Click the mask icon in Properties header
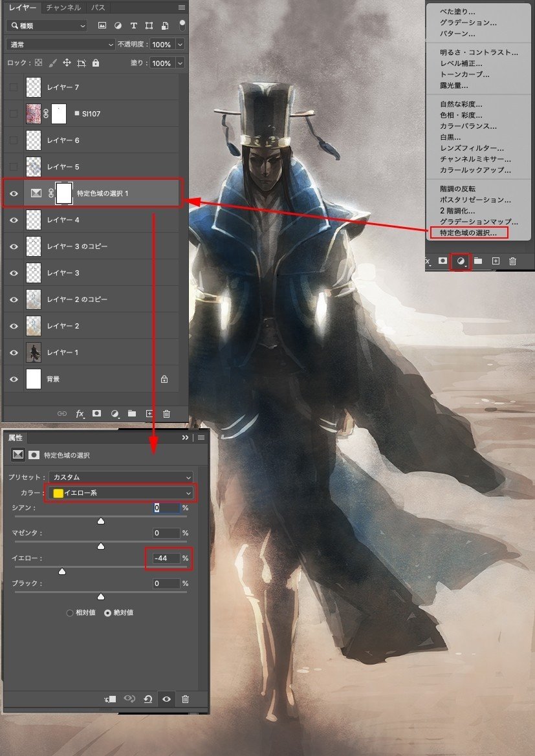The height and width of the screenshot is (756, 535). point(34,455)
